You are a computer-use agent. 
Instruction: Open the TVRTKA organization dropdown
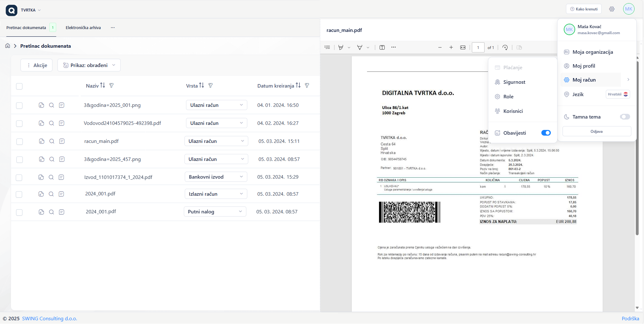[31, 10]
